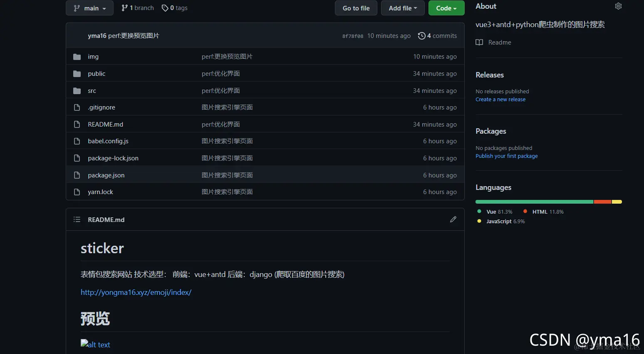
Task: Click the yarn.lock file icon
Action: coord(77,192)
